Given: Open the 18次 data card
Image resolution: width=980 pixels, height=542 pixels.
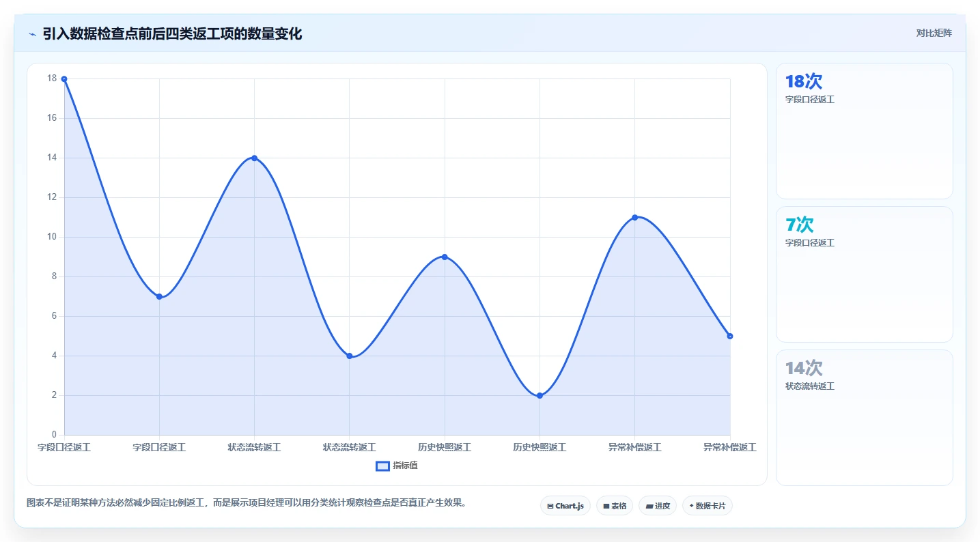Looking at the screenshot, I should [864, 131].
